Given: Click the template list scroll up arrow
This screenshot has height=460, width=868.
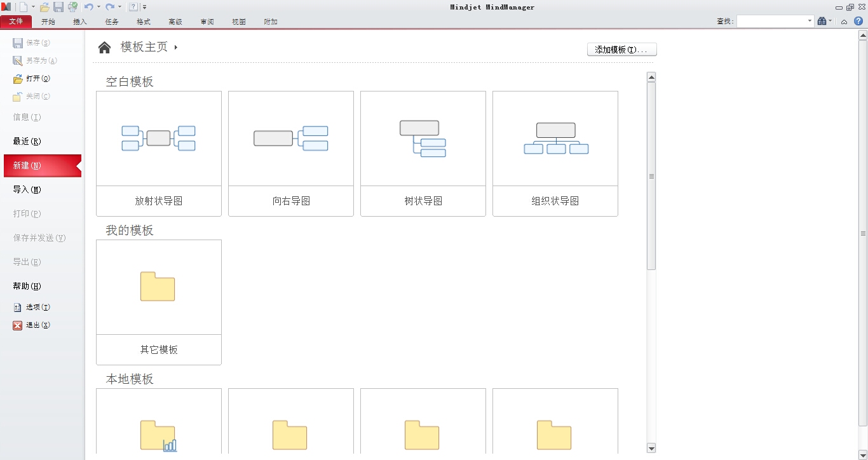Looking at the screenshot, I should (x=651, y=77).
